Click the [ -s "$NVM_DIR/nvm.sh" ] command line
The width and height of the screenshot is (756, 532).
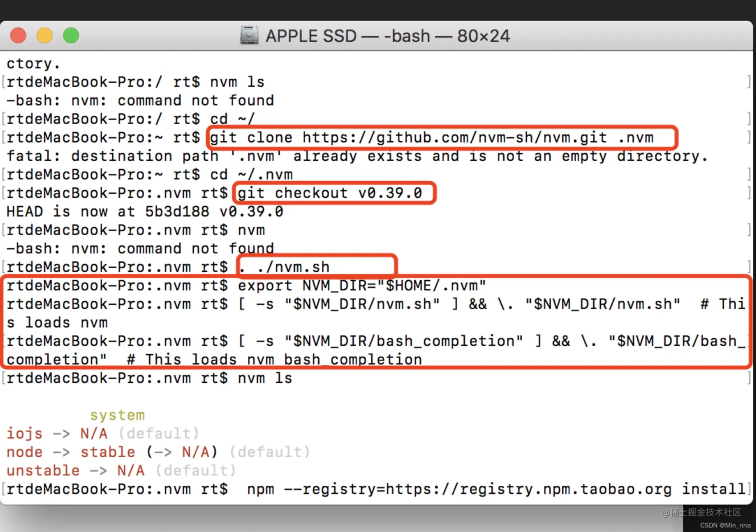click(x=375, y=304)
